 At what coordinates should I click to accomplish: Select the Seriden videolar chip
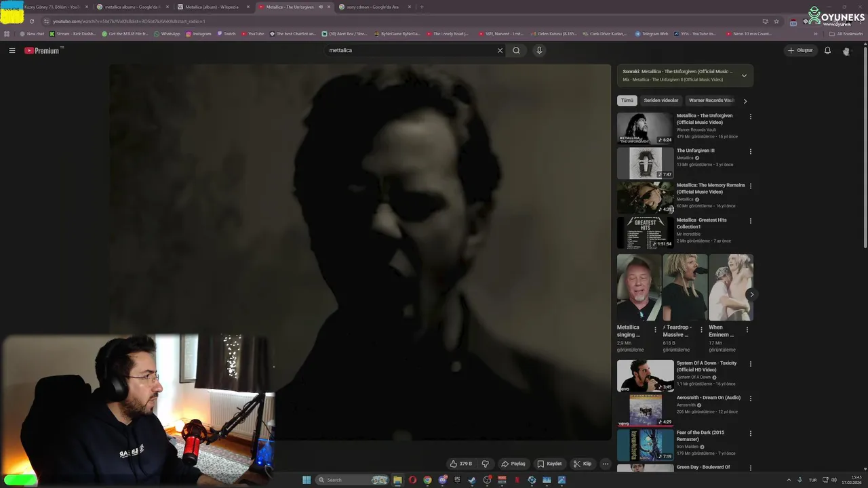click(x=661, y=100)
